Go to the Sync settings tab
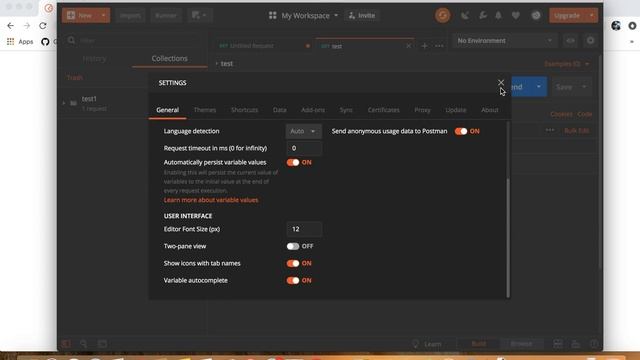This screenshot has height=360, width=640. click(x=346, y=110)
